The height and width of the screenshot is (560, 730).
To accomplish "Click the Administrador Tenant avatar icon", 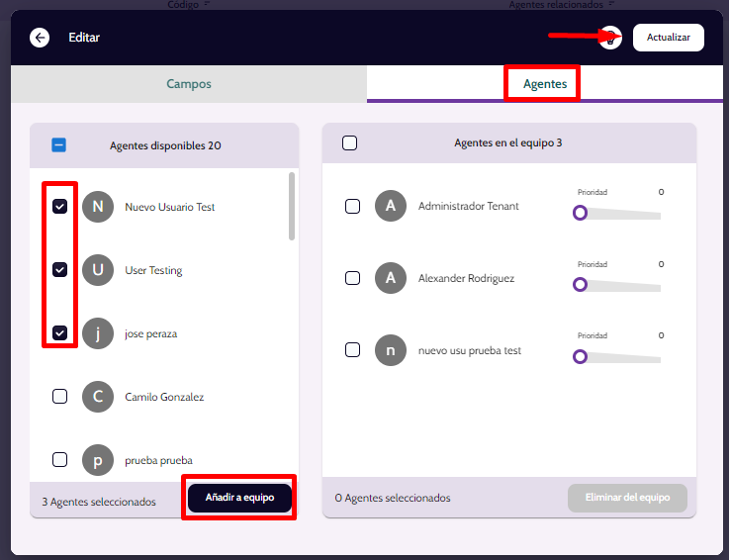I will coord(391,206).
